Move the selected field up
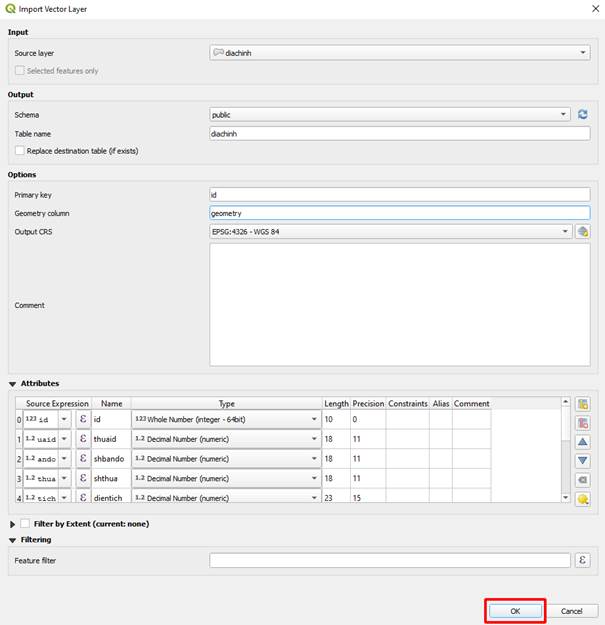 click(583, 442)
